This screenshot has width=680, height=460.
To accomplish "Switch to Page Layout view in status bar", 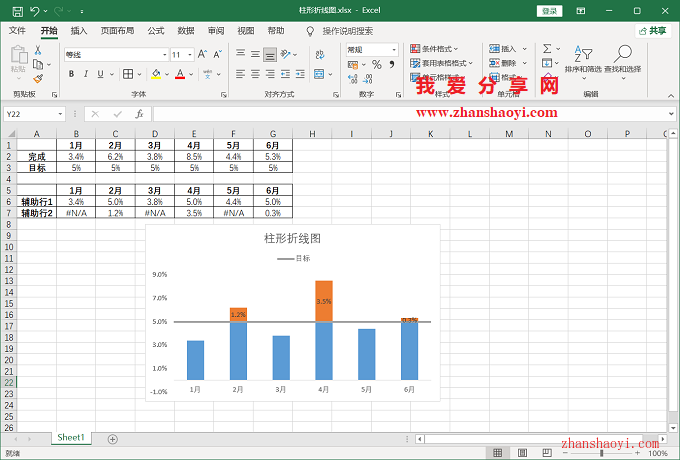I will pyautogui.click(x=523, y=453).
